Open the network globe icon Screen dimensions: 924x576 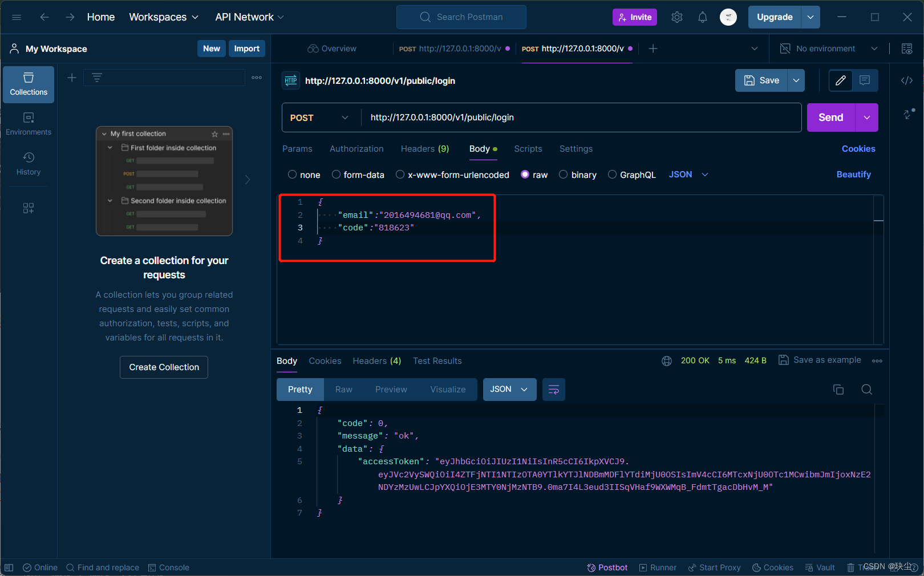[667, 360]
